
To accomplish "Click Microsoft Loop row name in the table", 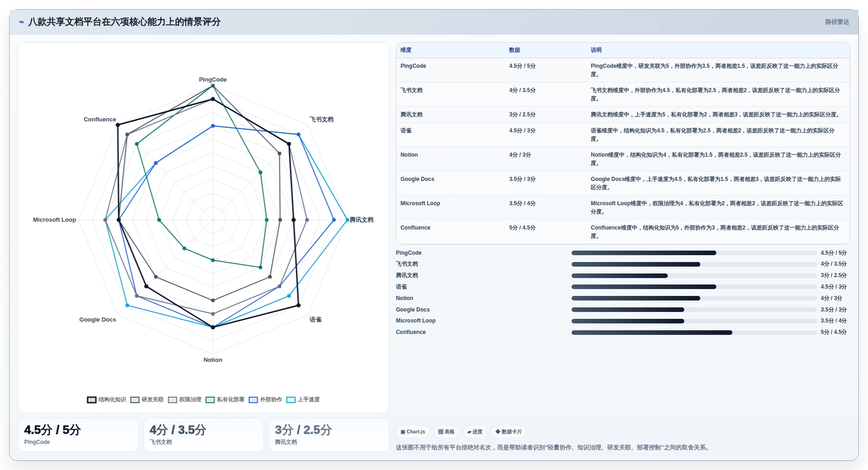I will pos(420,203).
